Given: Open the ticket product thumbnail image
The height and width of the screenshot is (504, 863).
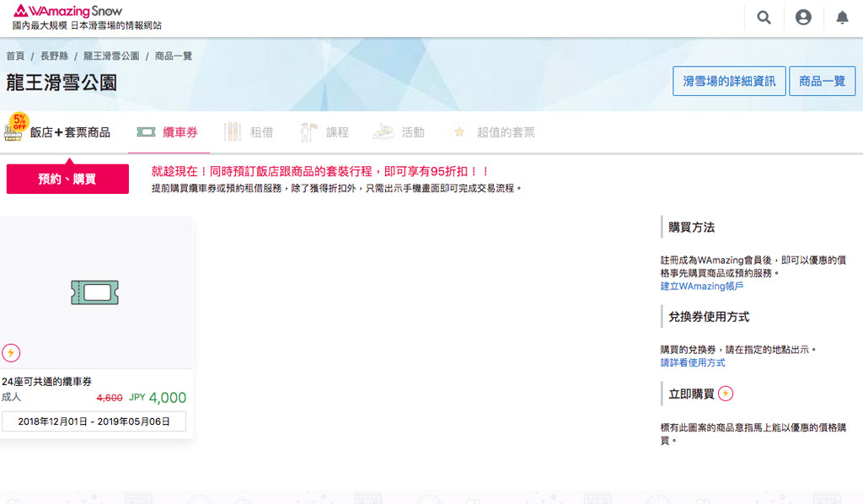Looking at the screenshot, I should pyautogui.click(x=95, y=292).
